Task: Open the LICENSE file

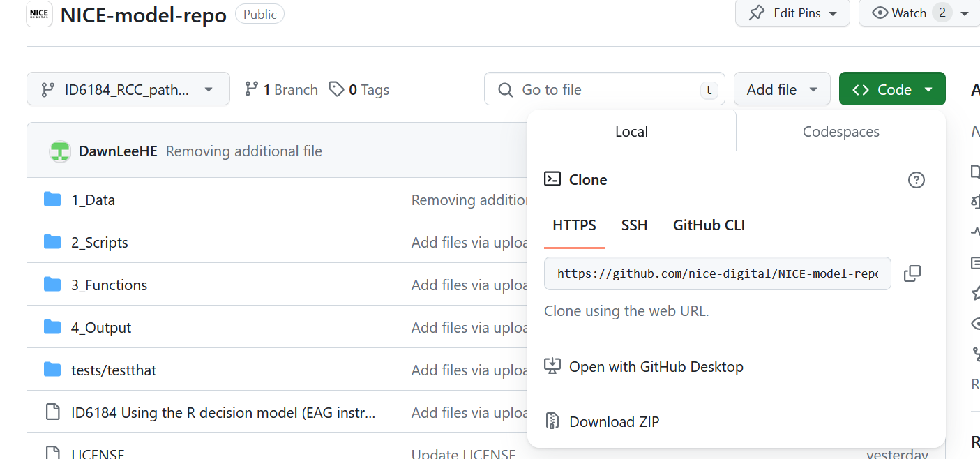Action: click(x=98, y=454)
